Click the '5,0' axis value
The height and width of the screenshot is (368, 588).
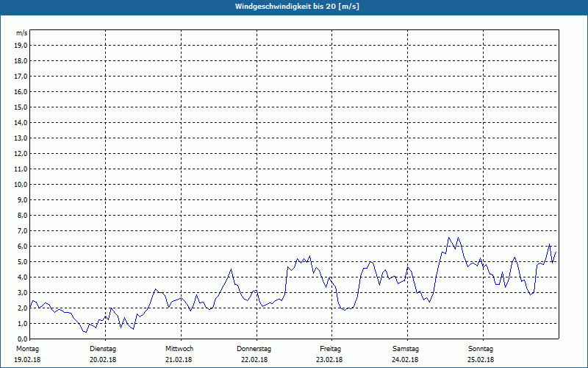tap(22, 262)
